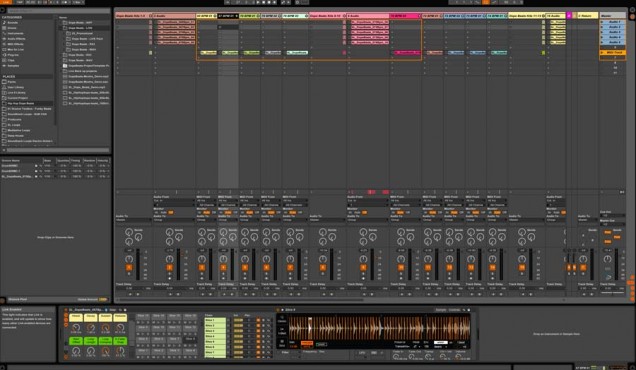The width and height of the screenshot is (636, 370).
Task: Select Max for Live category
Action: (15, 49)
